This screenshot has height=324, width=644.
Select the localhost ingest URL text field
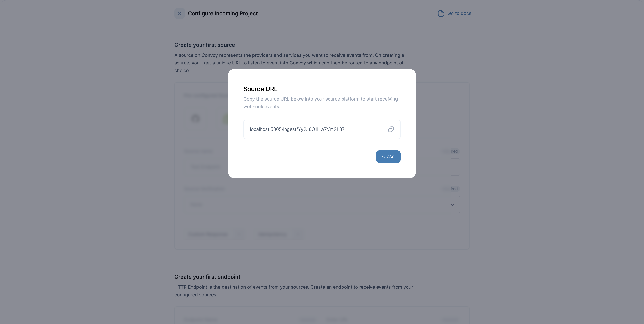click(x=322, y=129)
